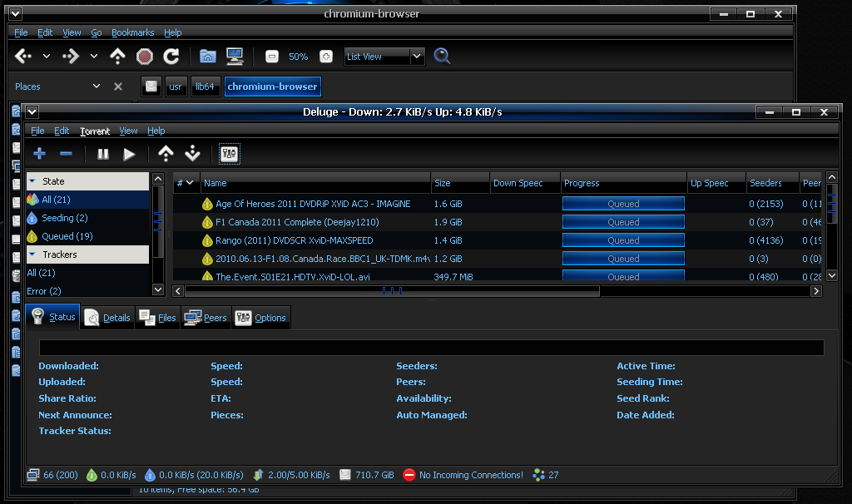Stop loading in file manager toolbar
Image resolution: width=852 pixels, height=504 pixels.
pos(145,56)
